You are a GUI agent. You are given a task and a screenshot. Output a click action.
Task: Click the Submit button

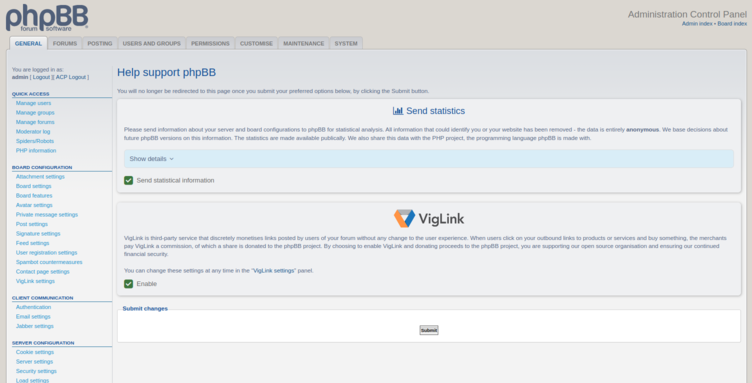point(429,330)
